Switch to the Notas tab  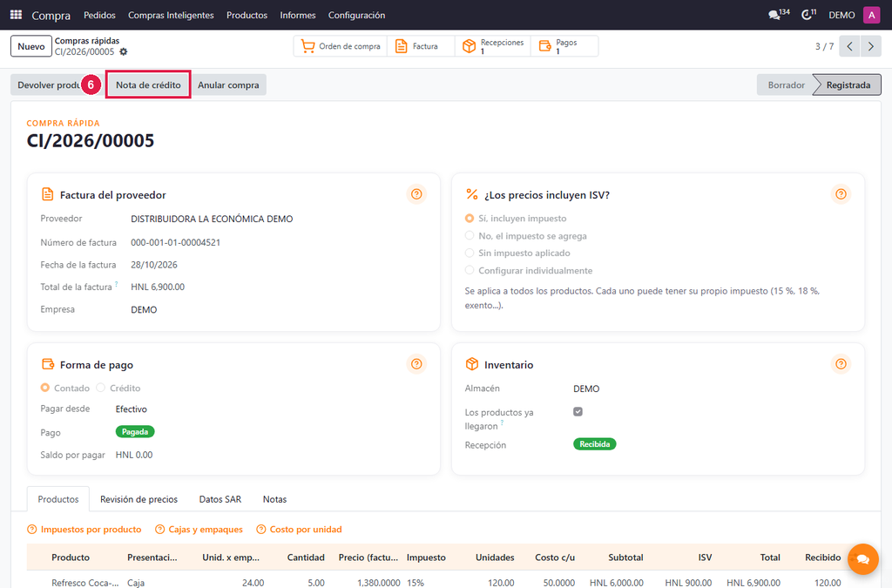274,499
